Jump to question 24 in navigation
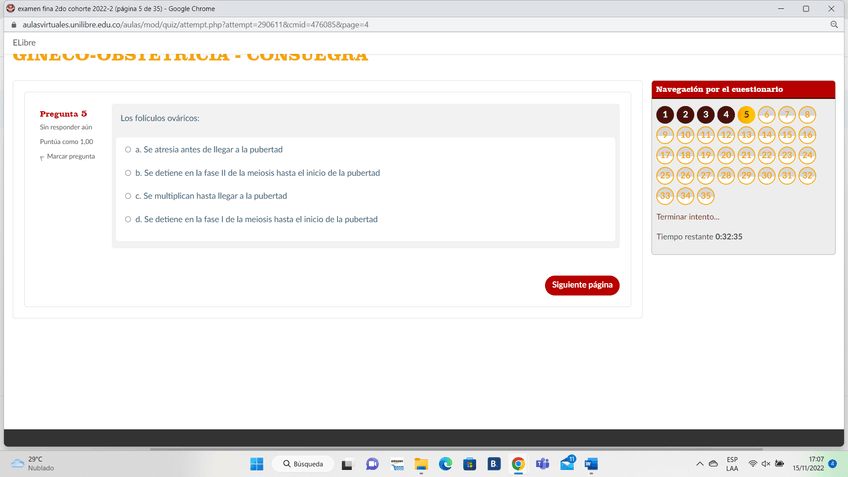Viewport: 848px width, 477px height. click(x=807, y=155)
